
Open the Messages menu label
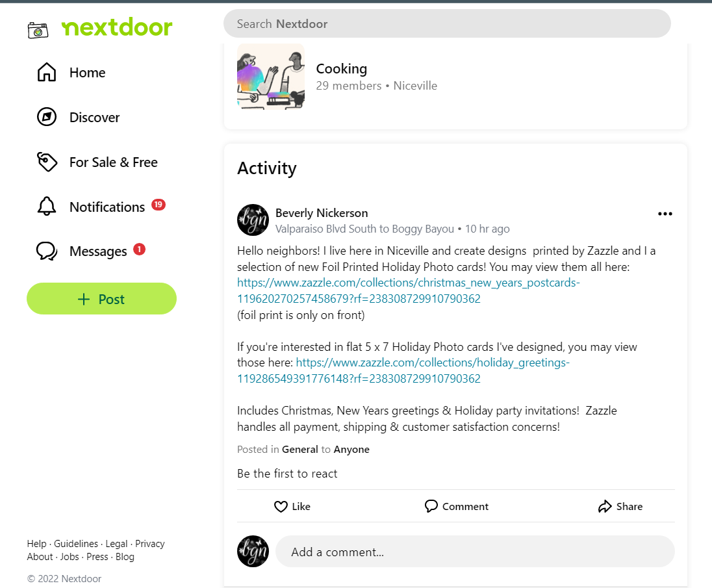tap(98, 251)
